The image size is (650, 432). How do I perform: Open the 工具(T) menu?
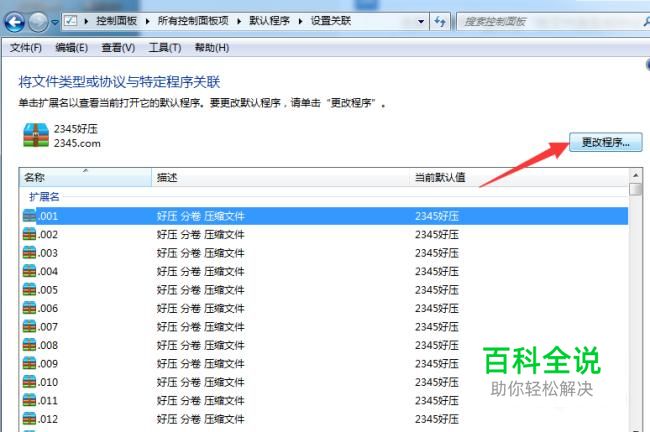coord(165,48)
